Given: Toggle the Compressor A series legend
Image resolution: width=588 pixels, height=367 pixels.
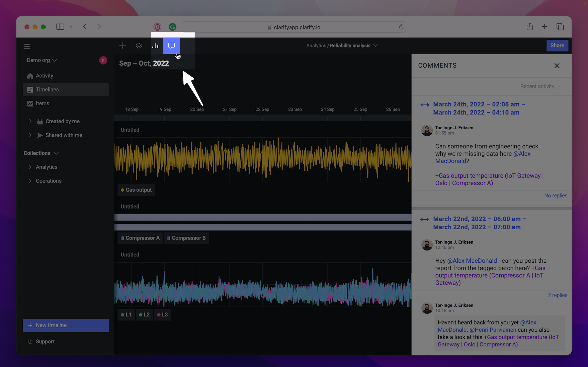Looking at the screenshot, I should (x=140, y=238).
